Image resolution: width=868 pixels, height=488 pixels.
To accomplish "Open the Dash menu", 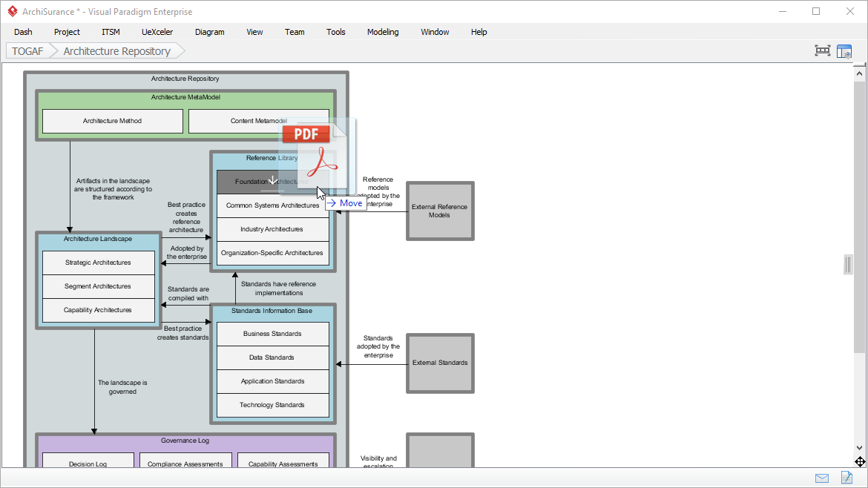I will [23, 32].
